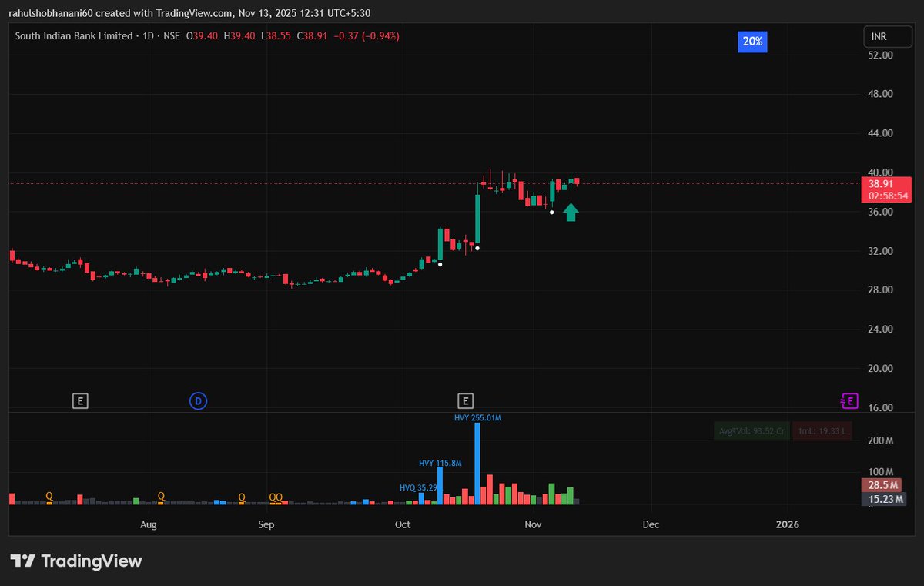
Task: Click the current price label 38.91
Action: point(885,185)
